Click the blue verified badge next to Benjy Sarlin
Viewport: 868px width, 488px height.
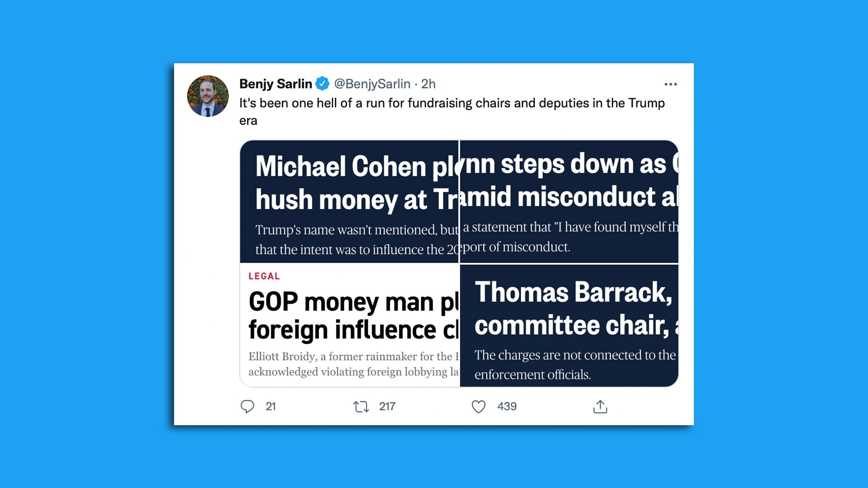click(x=322, y=84)
